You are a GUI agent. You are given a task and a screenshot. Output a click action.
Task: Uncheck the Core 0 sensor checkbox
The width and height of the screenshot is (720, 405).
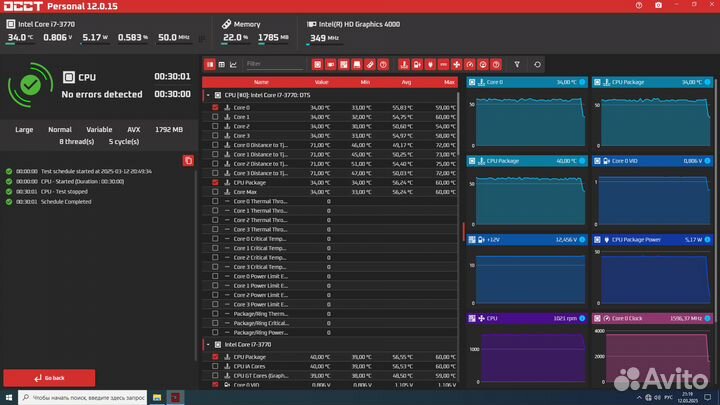[215, 107]
